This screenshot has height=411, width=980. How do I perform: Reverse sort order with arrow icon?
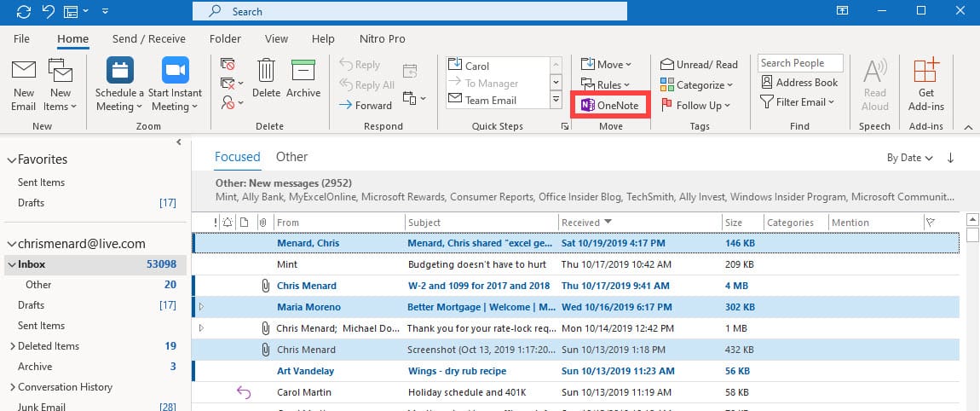[951, 158]
